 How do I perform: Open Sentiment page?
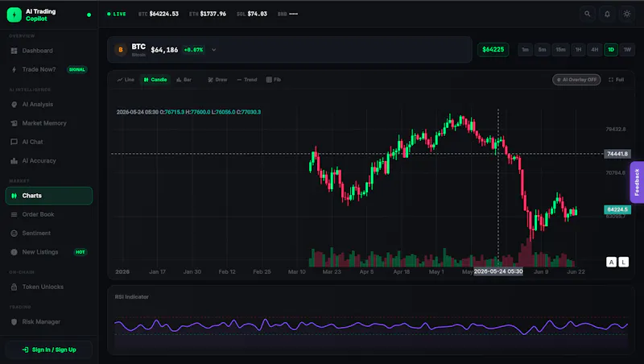pos(49,234)
